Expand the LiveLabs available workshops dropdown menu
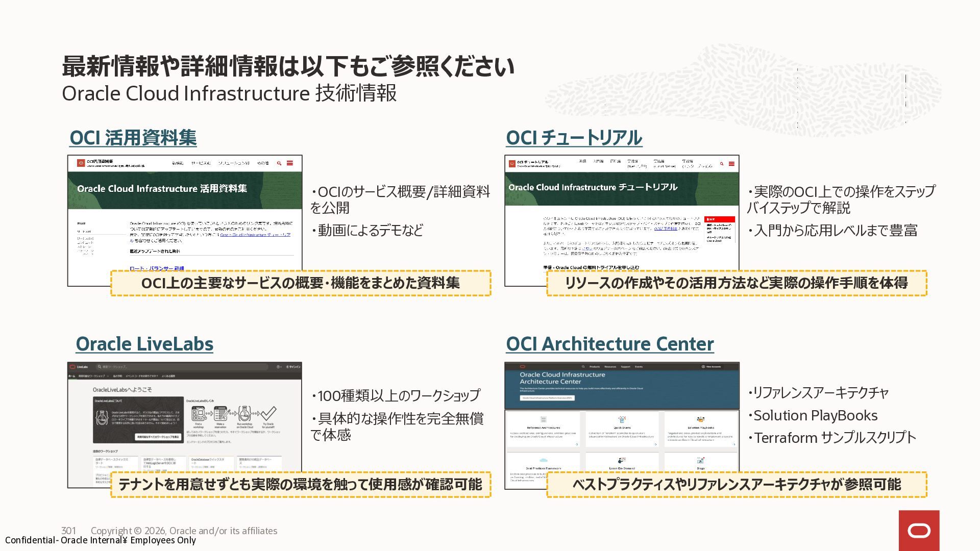980x551 pixels. click(x=93, y=376)
